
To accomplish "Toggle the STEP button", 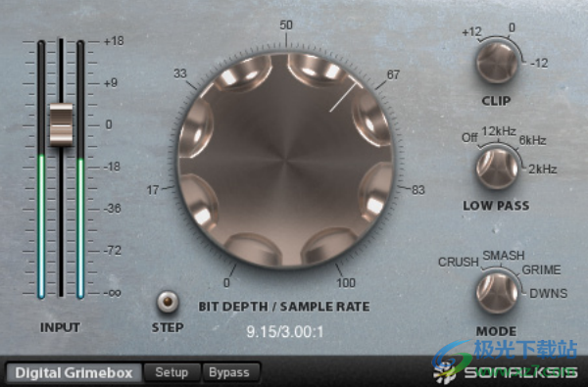I will click(168, 302).
